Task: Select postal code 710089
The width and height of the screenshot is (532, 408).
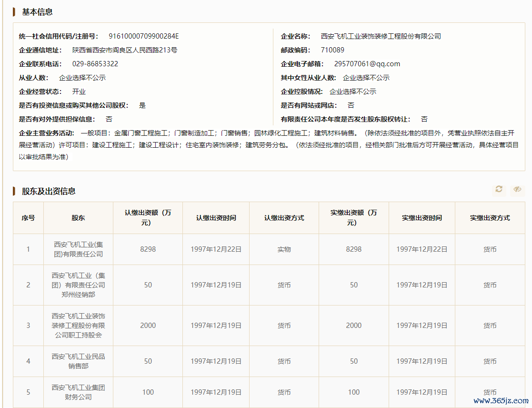Action: point(332,50)
